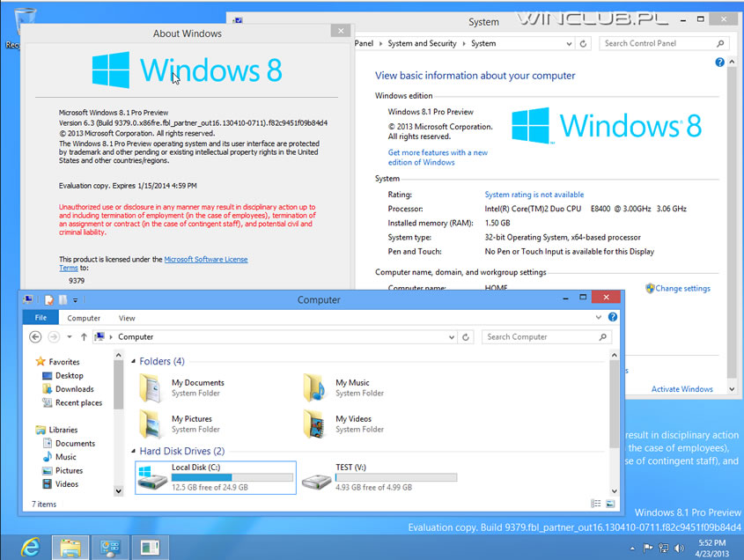Open System window address dropdown
744x560 pixels.
tap(569, 44)
